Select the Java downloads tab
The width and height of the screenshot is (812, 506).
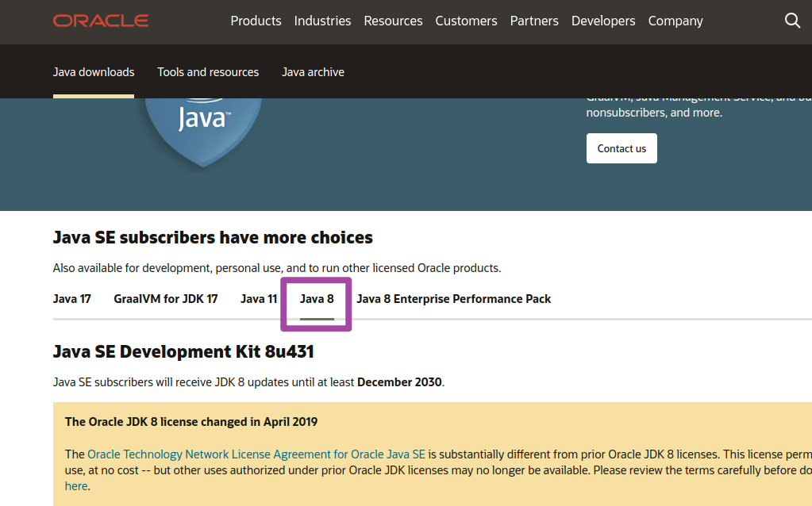(x=94, y=72)
